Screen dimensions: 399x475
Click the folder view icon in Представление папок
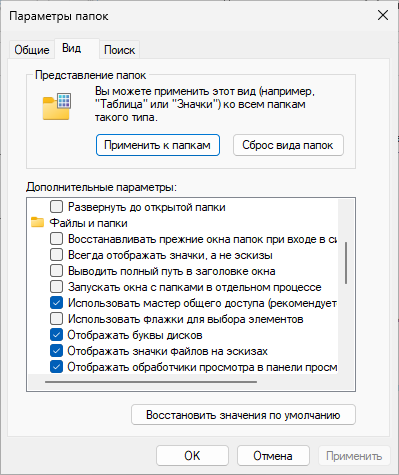tap(57, 106)
